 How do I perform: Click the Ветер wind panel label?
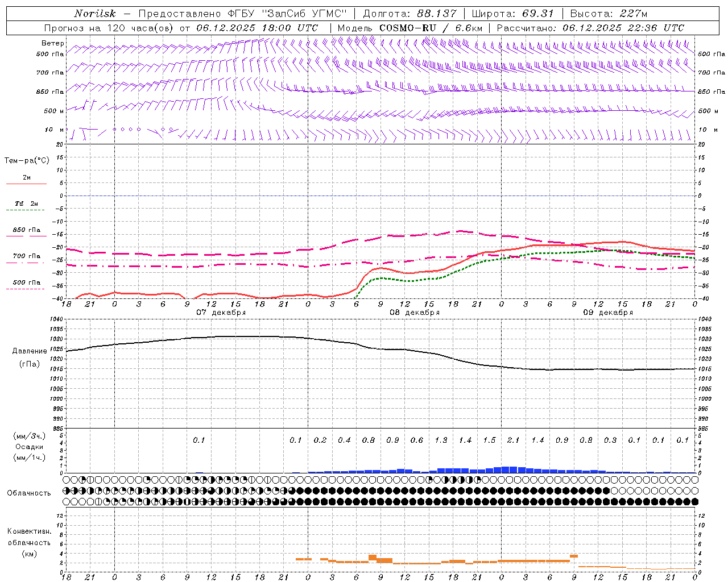(53, 43)
